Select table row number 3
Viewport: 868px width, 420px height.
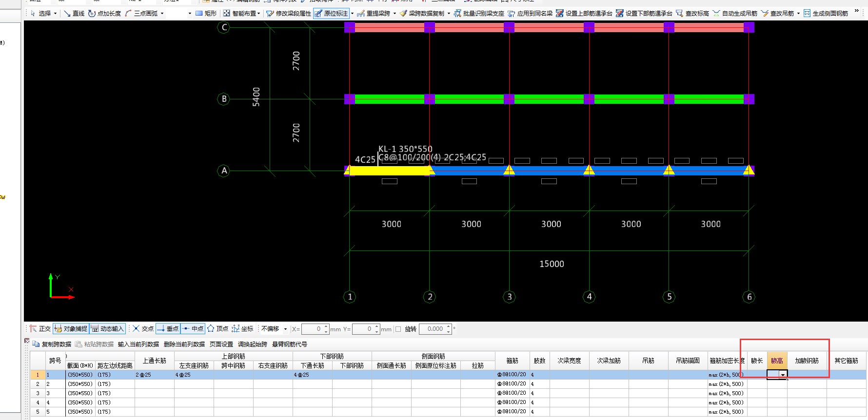pos(38,393)
